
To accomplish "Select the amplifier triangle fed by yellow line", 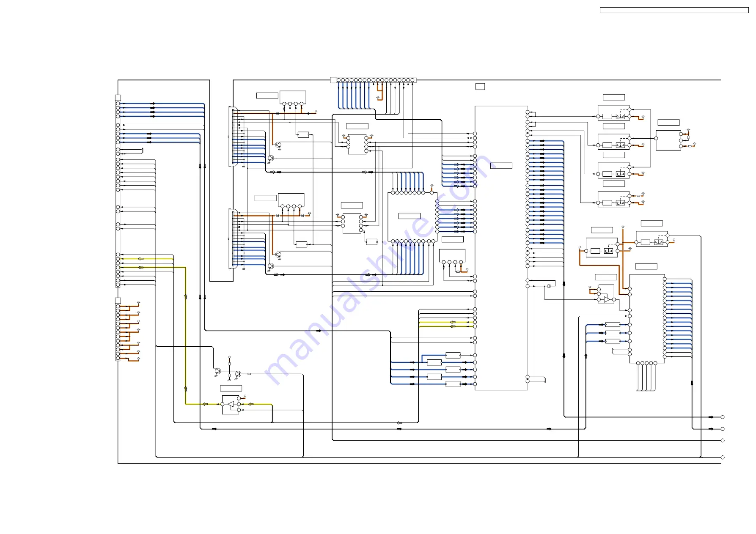I will coord(231,404).
